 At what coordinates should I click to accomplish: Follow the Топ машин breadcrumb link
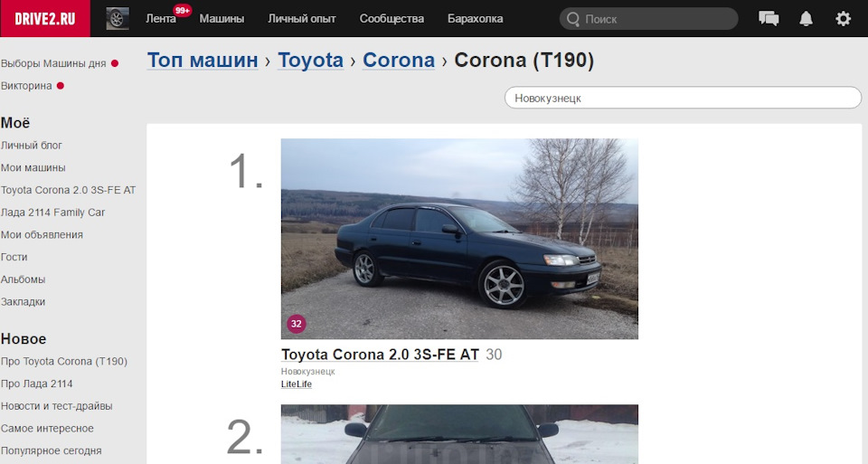[x=203, y=60]
